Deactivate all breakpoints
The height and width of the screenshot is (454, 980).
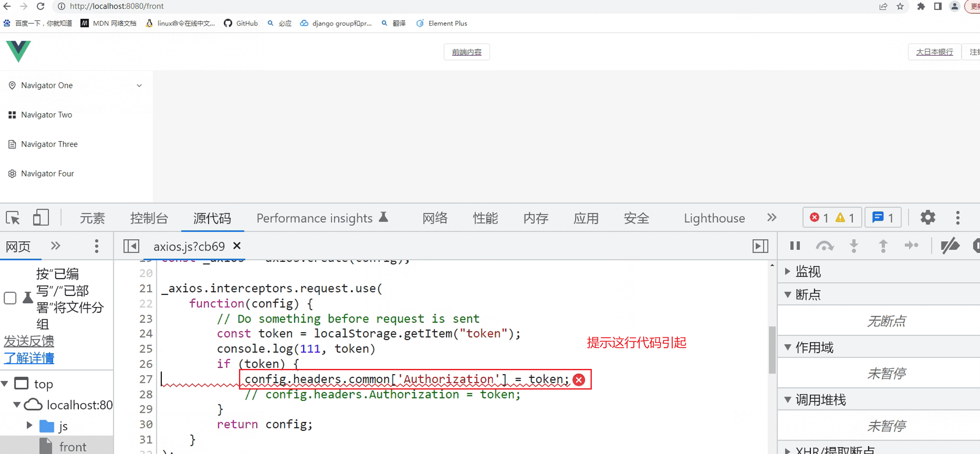coord(950,246)
